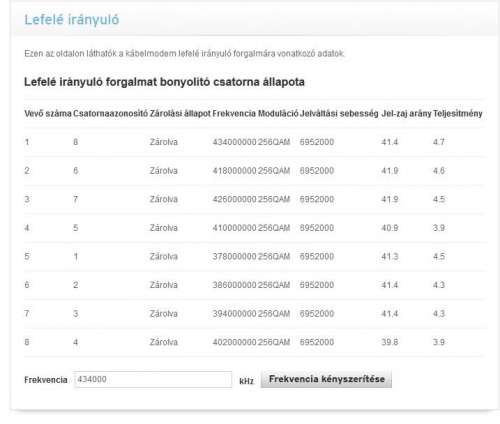Click 256QAM modulation in the 410000000 row
The image size is (500, 424).
274,228
